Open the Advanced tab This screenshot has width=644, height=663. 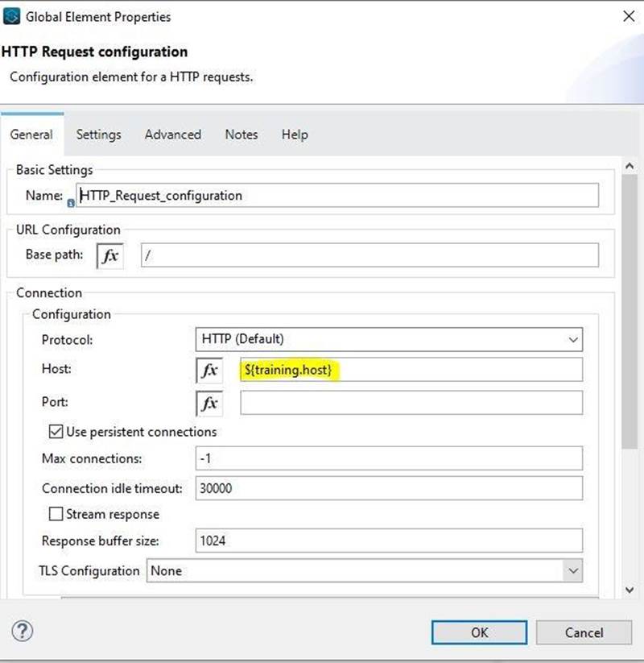coord(173,135)
